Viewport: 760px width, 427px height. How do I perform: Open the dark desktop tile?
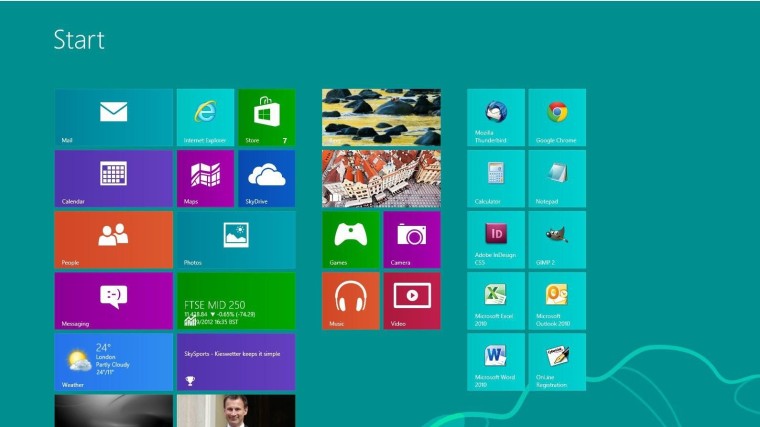pos(113,411)
